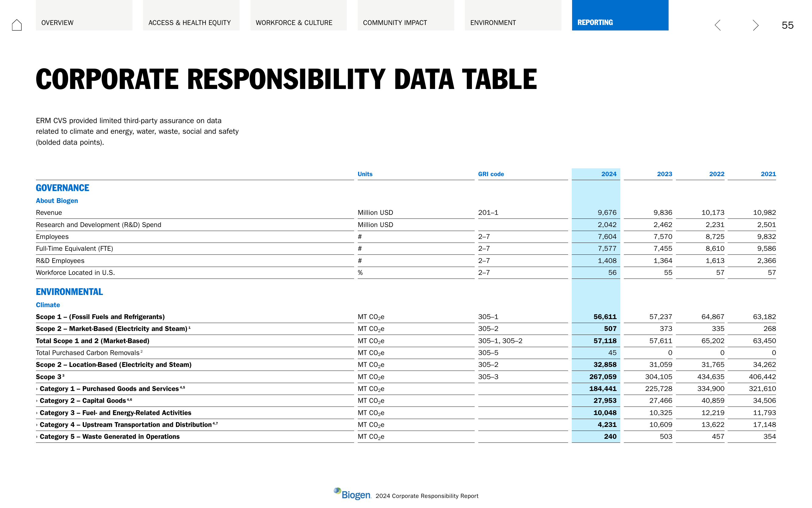
Task: Select the Workforce Located in U.S. label
Action: pos(75,272)
